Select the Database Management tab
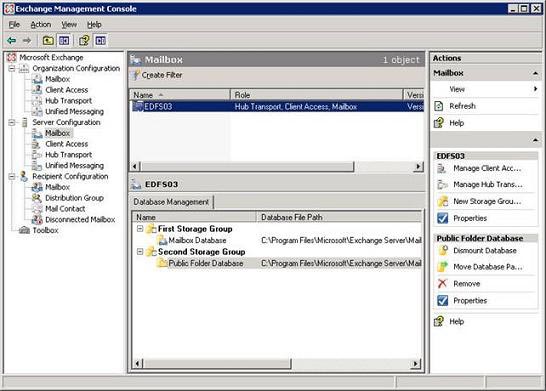 coord(171,202)
